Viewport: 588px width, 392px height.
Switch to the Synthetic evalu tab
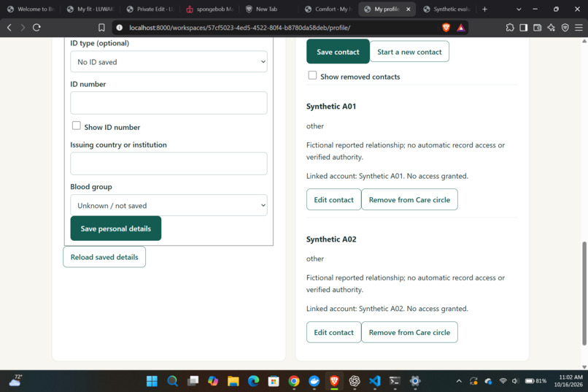click(447, 9)
